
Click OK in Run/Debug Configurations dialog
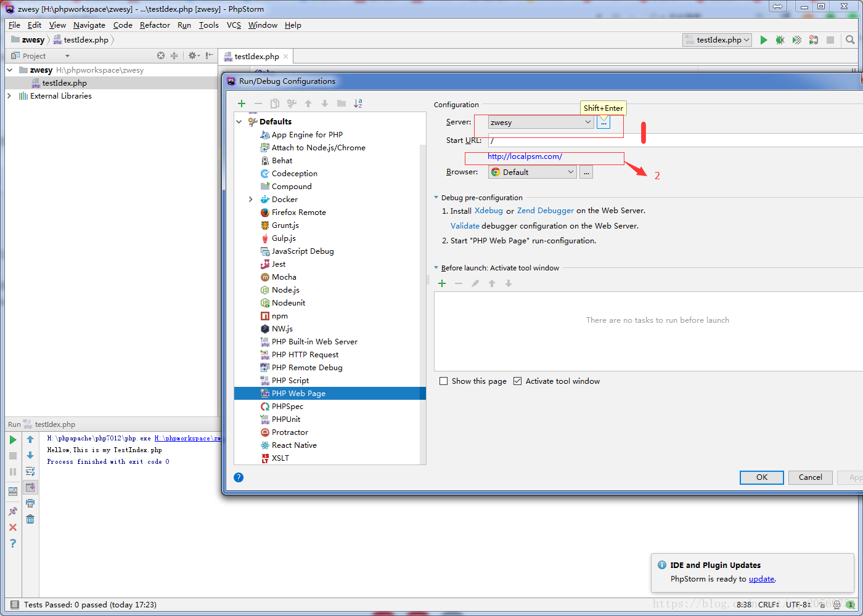click(762, 477)
